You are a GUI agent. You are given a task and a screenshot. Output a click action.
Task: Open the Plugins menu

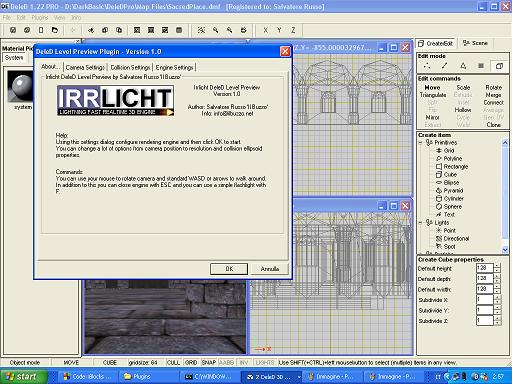tap(40, 17)
